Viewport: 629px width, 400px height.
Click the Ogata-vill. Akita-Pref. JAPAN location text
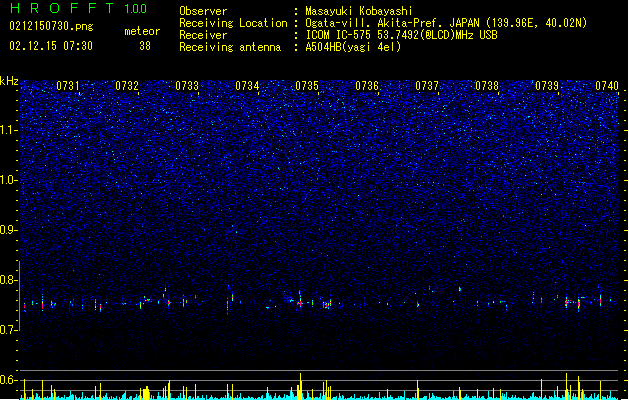tap(446, 23)
